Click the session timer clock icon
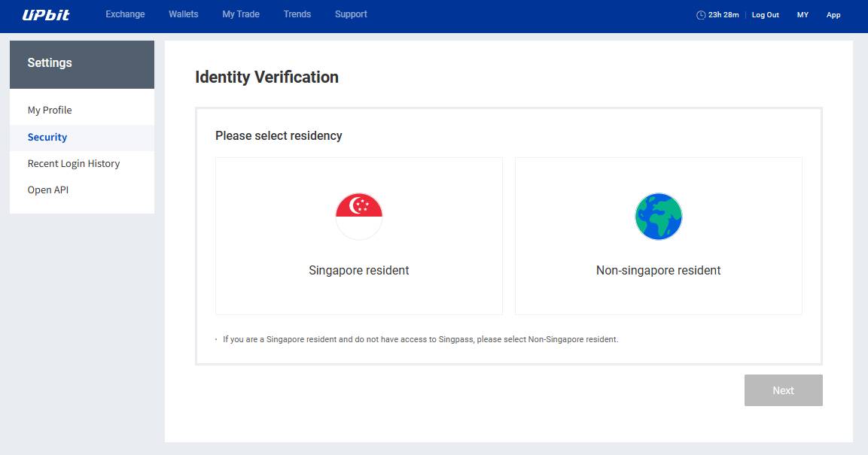Image resolution: width=868 pixels, height=455 pixels. 701,15
